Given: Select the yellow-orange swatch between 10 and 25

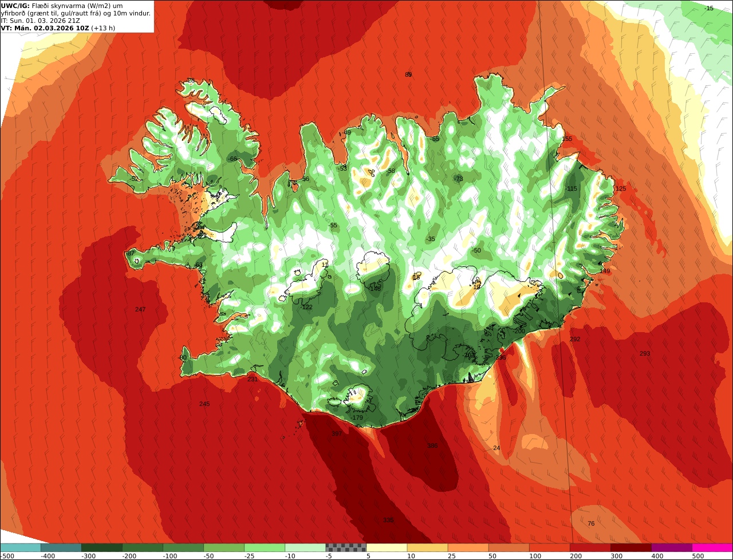Looking at the screenshot, I should pyautogui.click(x=427, y=547).
